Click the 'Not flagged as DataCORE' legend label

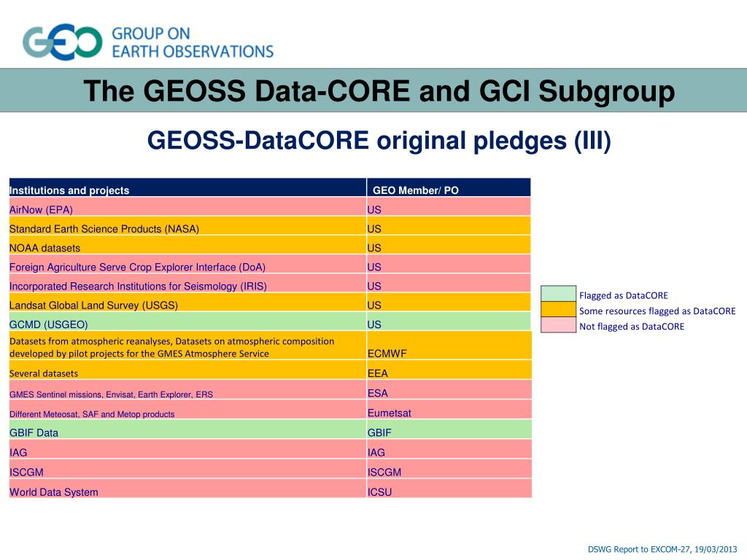click(632, 327)
